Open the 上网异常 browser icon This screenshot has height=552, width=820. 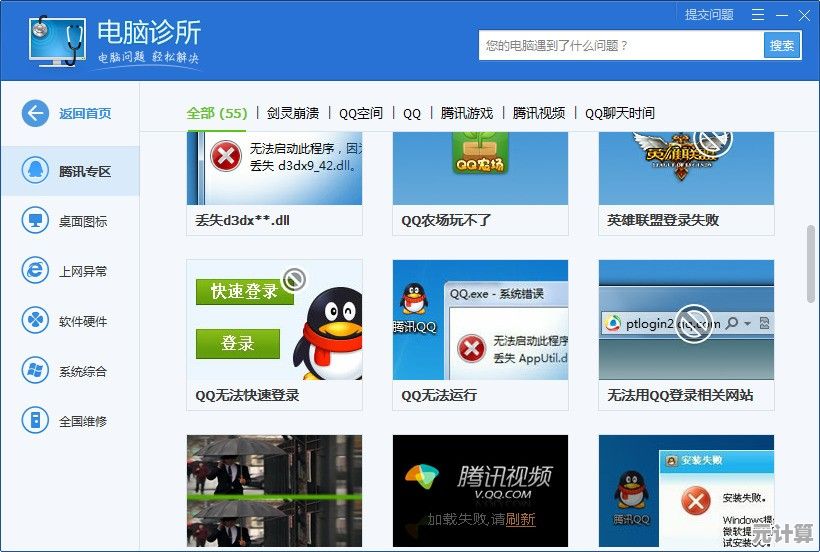click(35, 270)
